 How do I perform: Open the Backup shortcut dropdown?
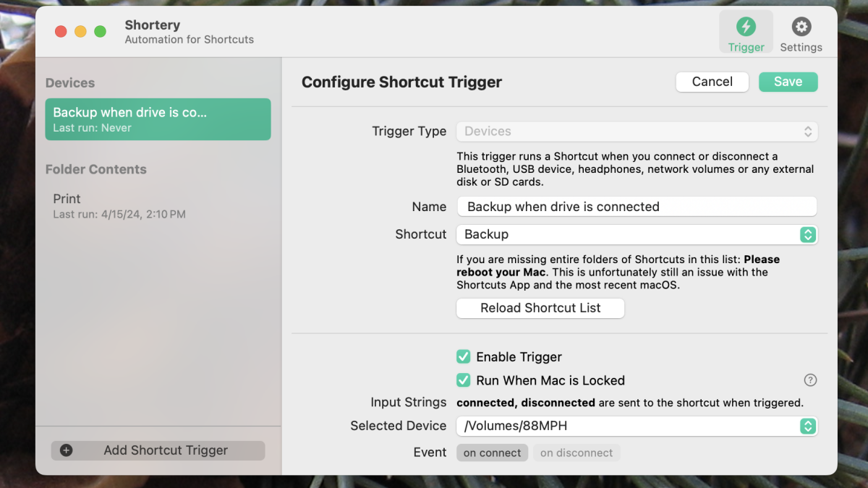pos(628,234)
